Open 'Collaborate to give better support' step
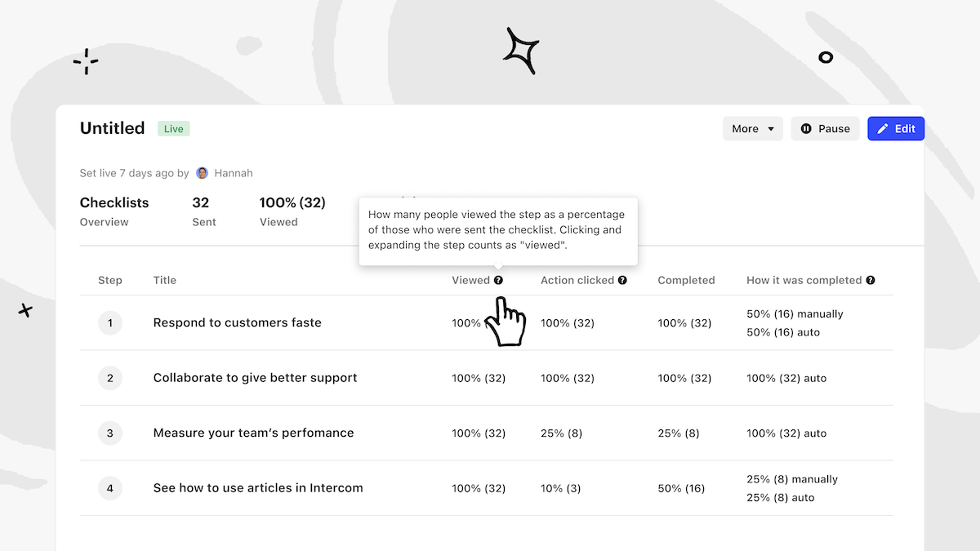 tap(255, 378)
